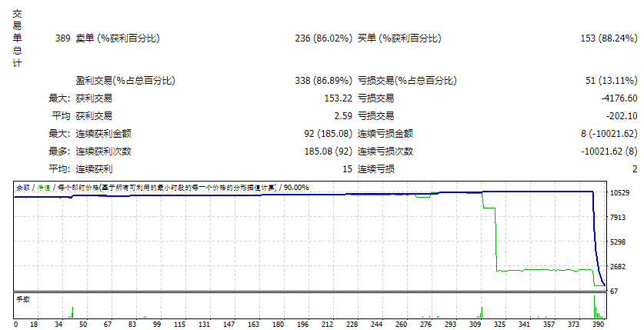Click the 67 value on vertical axis
This screenshot has height=330, width=644.
point(614,292)
